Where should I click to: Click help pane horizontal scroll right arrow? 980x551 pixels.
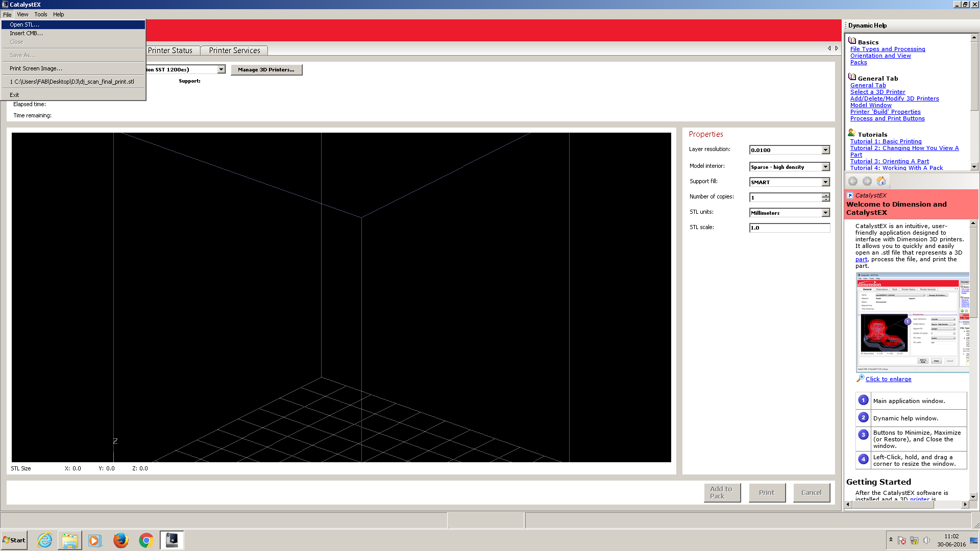tap(965, 505)
